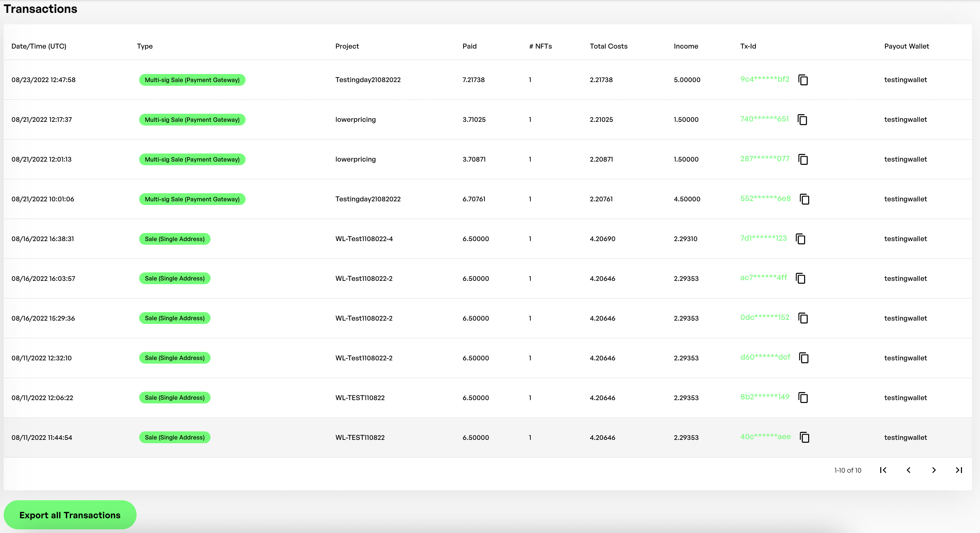Go to first page of transactions
Image resolution: width=980 pixels, height=533 pixels.
(x=883, y=470)
